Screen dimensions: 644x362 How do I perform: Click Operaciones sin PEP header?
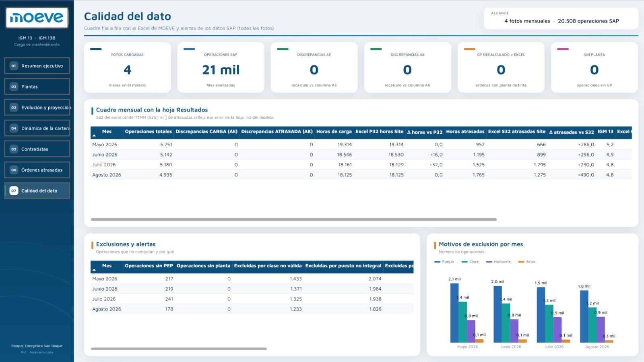(149, 266)
